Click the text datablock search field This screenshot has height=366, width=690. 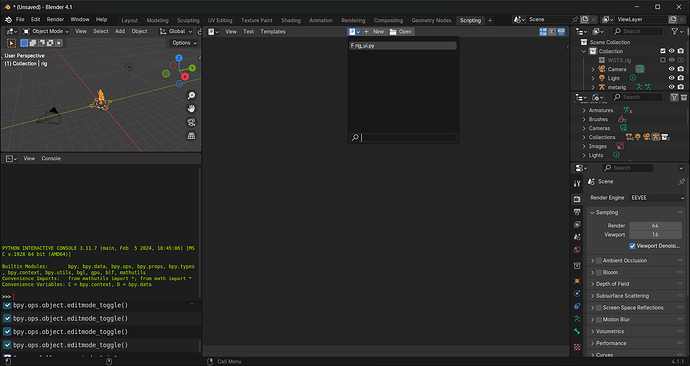coord(403,138)
